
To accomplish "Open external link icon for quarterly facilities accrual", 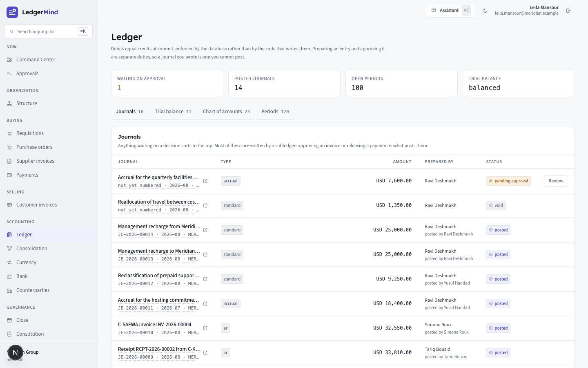I will click(205, 181).
